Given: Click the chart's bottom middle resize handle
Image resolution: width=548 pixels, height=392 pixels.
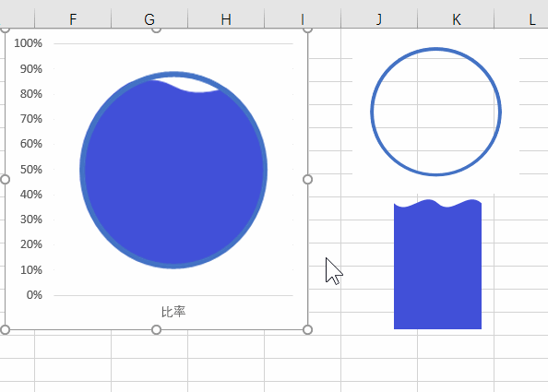Looking at the screenshot, I should tap(156, 329).
